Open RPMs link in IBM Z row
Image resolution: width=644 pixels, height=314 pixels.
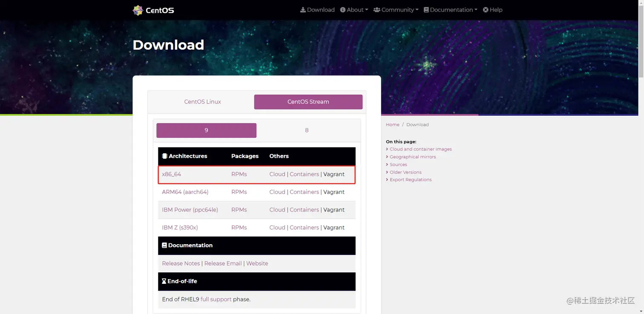[239, 228]
